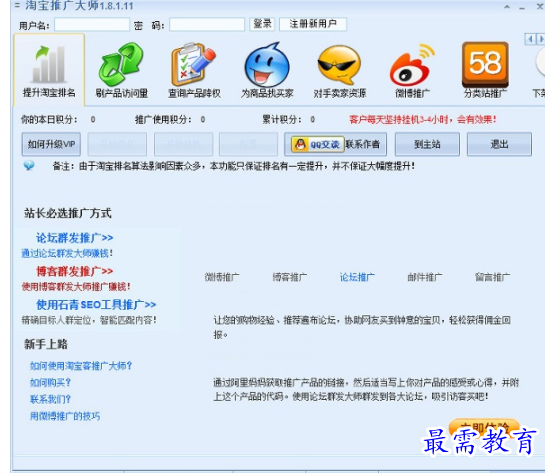
Task: Open the 如何购买? link
Action: coord(50,383)
